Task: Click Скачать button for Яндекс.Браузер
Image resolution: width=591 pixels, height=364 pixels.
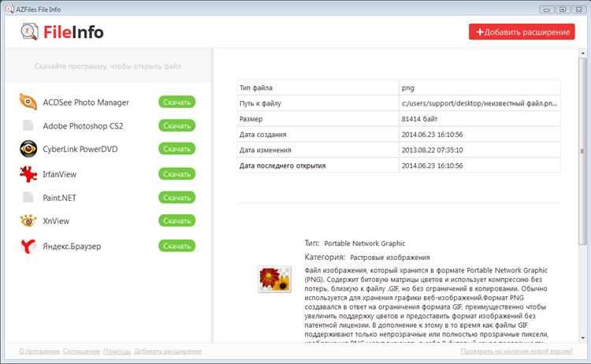Action: [177, 246]
